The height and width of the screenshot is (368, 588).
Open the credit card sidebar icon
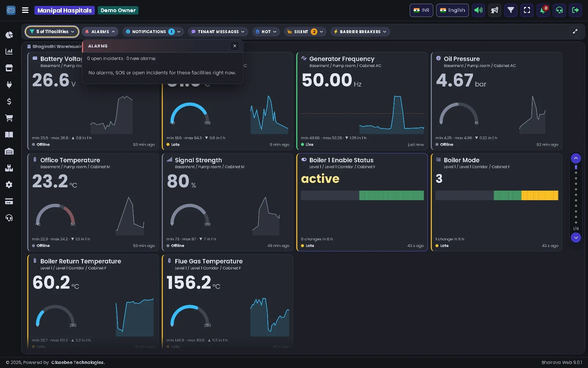click(9, 201)
